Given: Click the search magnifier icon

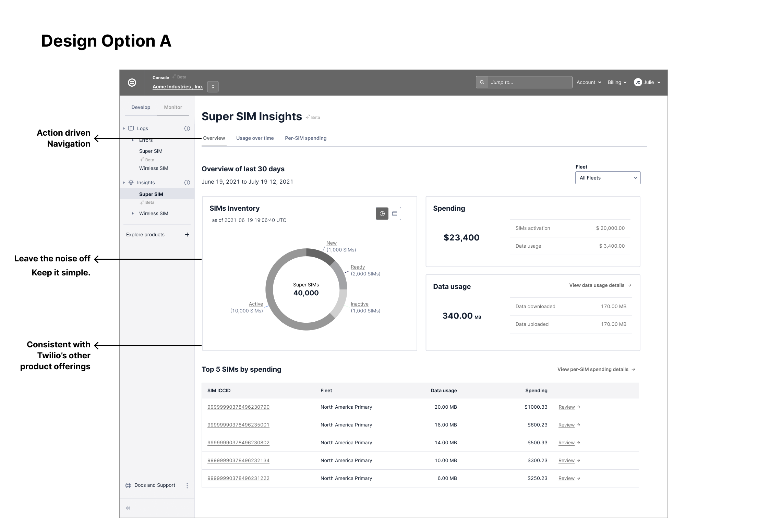Looking at the screenshot, I should pyautogui.click(x=482, y=82).
